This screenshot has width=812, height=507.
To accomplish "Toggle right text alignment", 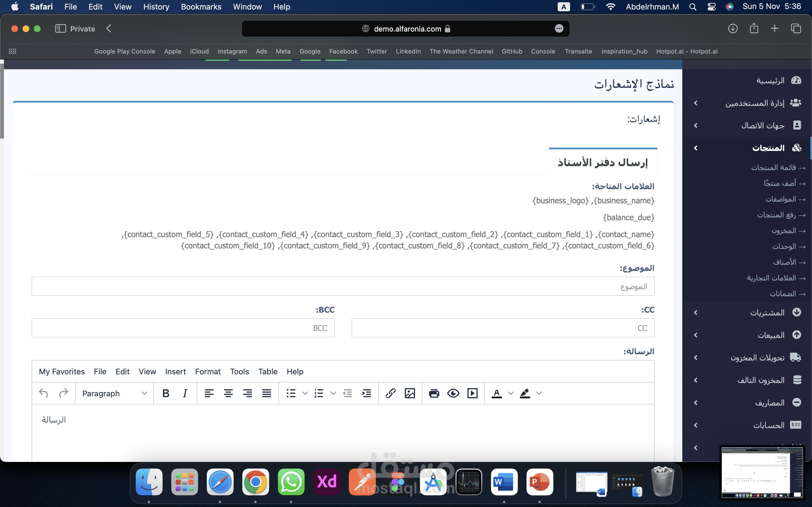I will click(x=248, y=393).
